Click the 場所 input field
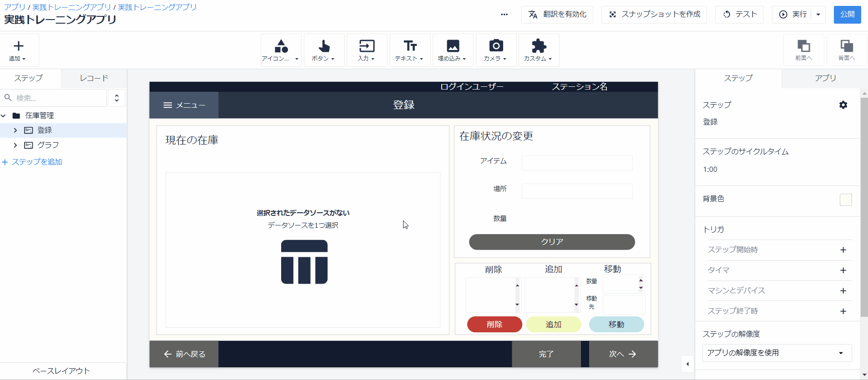Image resolution: width=868 pixels, height=380 pixels. pos(577,191)
